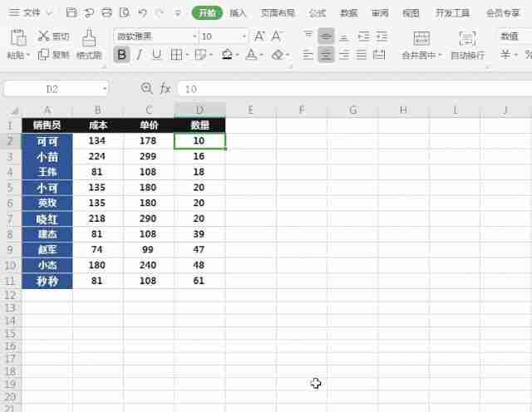The image size is (532, 412).
Task: Select column D header
Action: [199, 110]
